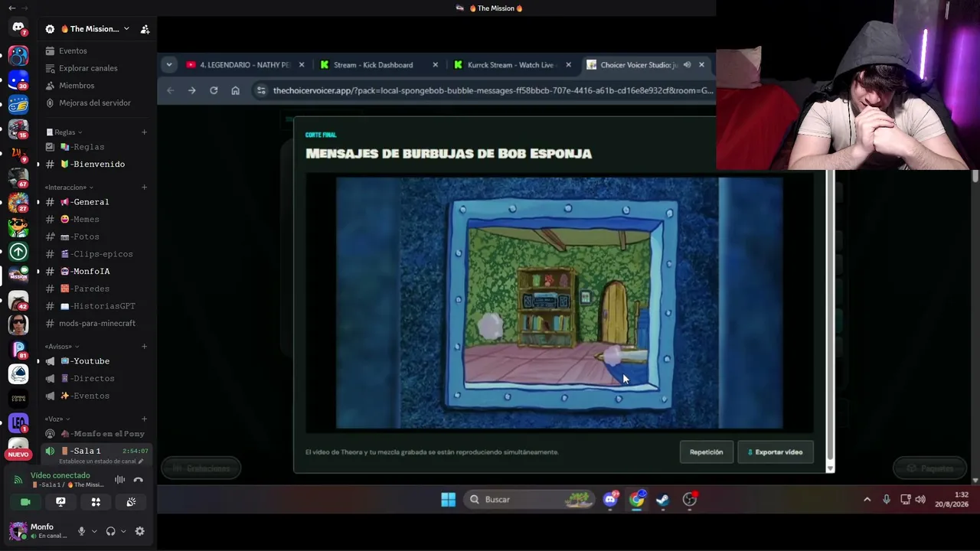
Task: Close the Choicer Voicer Studio tab
Action: point(701,65)
